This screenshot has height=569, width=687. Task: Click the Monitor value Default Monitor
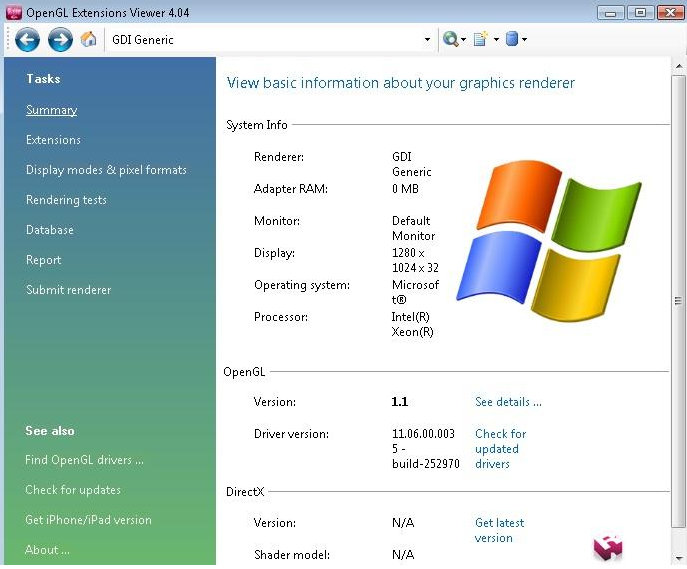(413, 228)
